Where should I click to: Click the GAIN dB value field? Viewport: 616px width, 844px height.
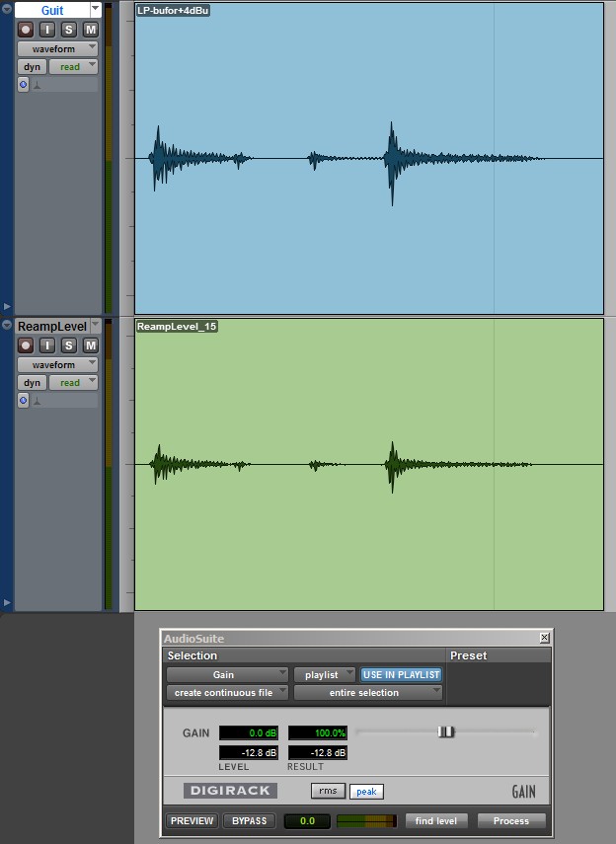249,733
